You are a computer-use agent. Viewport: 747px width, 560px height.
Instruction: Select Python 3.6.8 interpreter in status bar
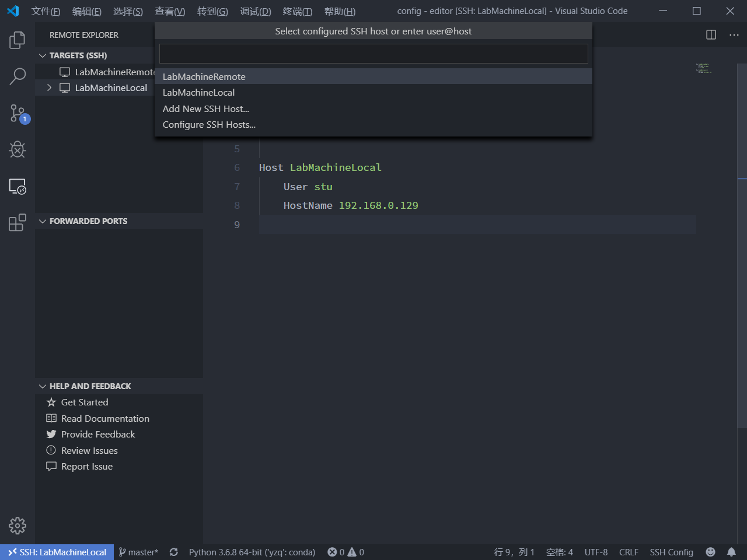252,552
